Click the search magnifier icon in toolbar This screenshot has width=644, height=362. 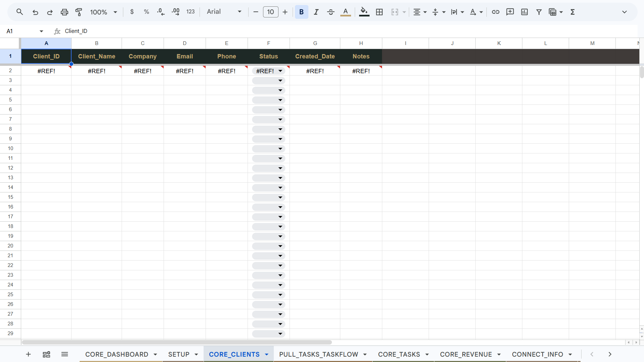[19, 12]
